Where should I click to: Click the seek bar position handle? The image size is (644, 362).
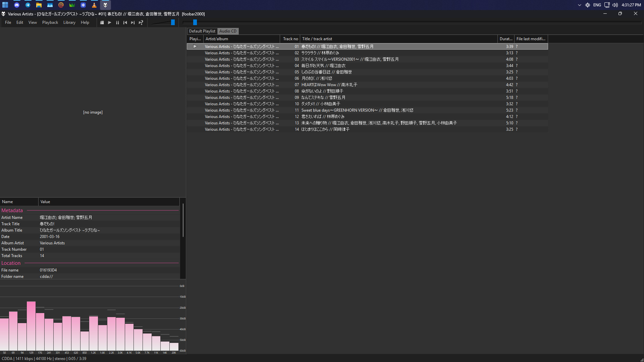click(x=195, y=22)
